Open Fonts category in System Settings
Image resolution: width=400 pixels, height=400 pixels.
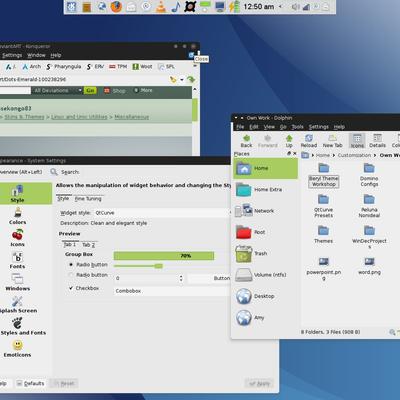[x=17, y=260]
